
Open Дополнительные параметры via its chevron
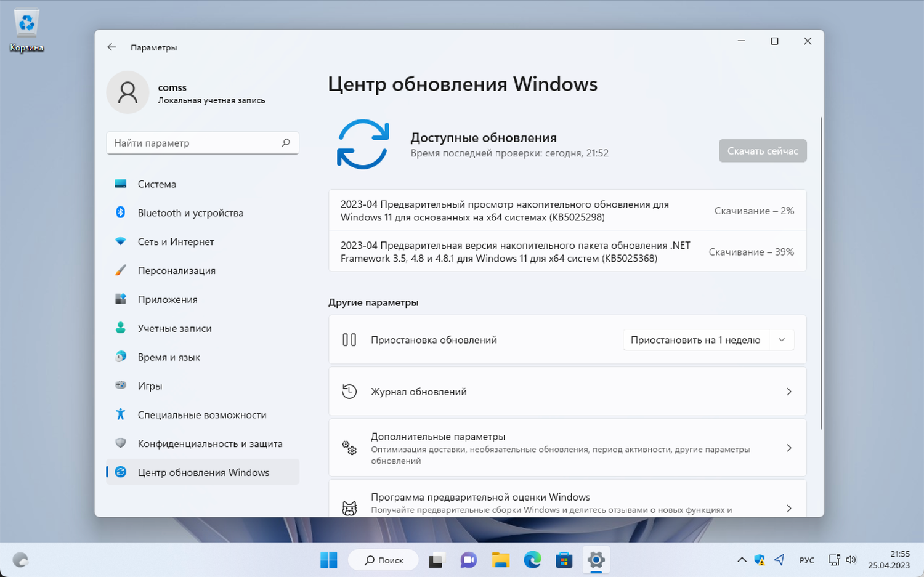(789, 448)
